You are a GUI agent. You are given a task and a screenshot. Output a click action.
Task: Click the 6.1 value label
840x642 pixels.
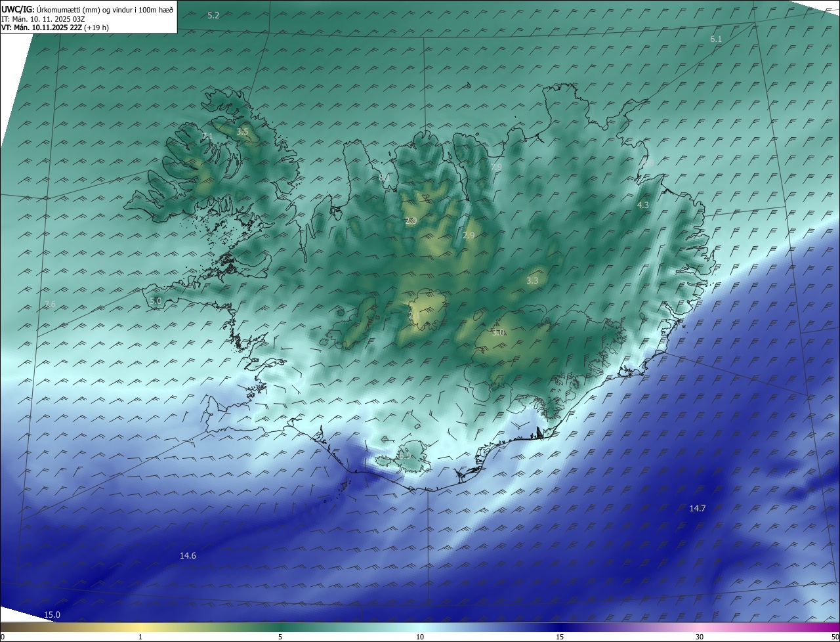click(716, 39)
